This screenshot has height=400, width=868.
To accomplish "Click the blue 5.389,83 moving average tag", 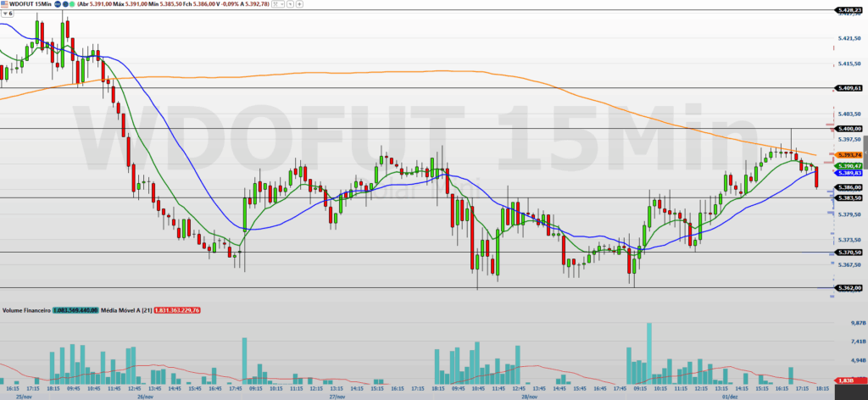I will [848, 172].
